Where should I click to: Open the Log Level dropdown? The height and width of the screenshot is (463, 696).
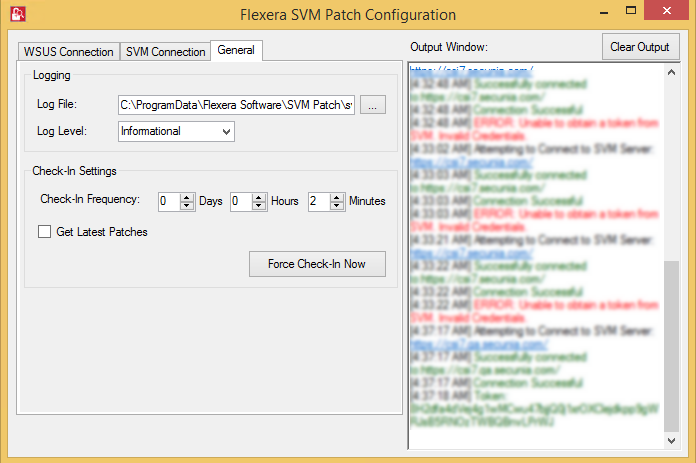[x=176, y=131]
